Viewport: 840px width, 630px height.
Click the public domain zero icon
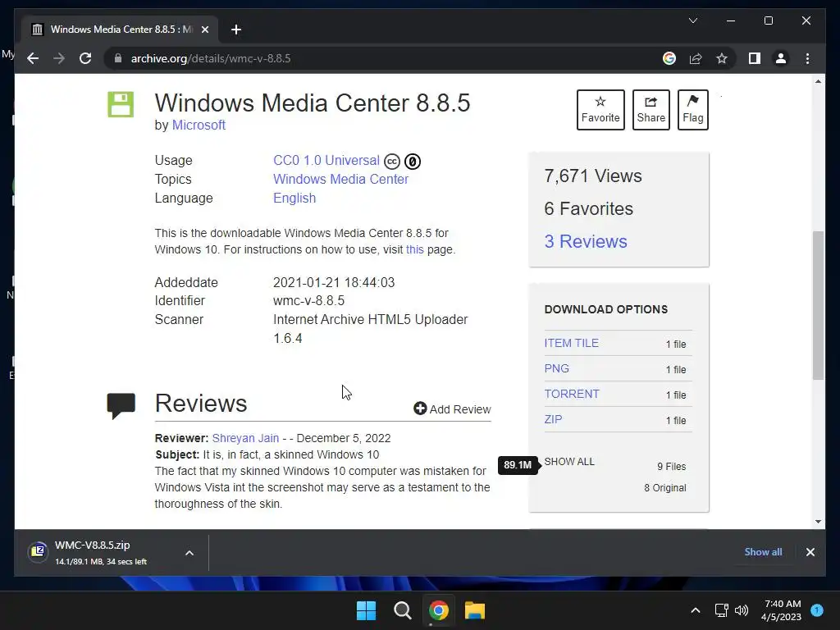413,162
